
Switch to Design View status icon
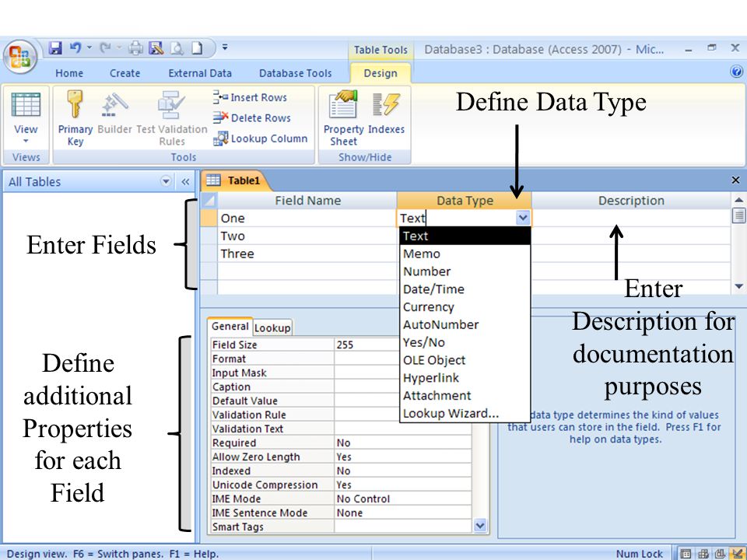(x=739, y=553)
